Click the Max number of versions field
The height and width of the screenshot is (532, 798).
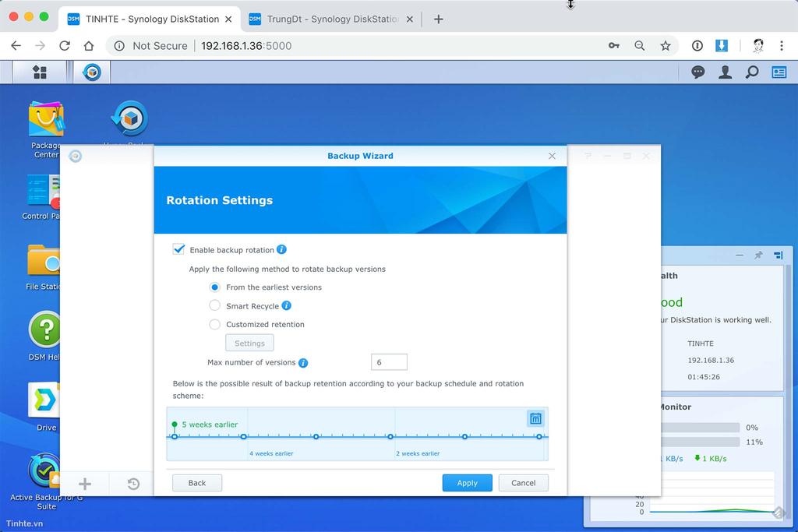[389, 362]
